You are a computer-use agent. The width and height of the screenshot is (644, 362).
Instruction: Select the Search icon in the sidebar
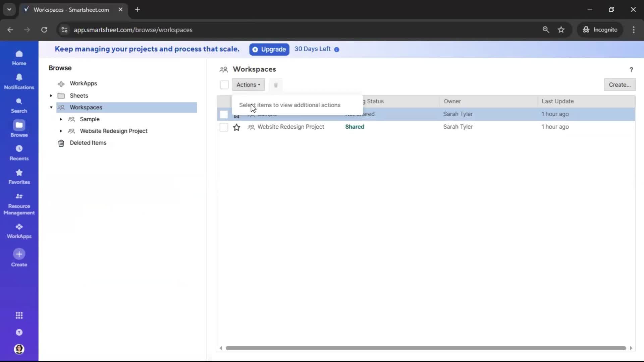pos(19,105)
